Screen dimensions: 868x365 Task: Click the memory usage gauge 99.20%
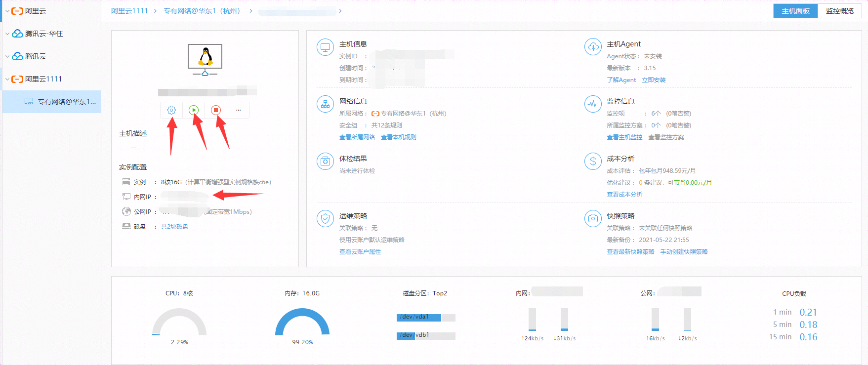point(302,322)
